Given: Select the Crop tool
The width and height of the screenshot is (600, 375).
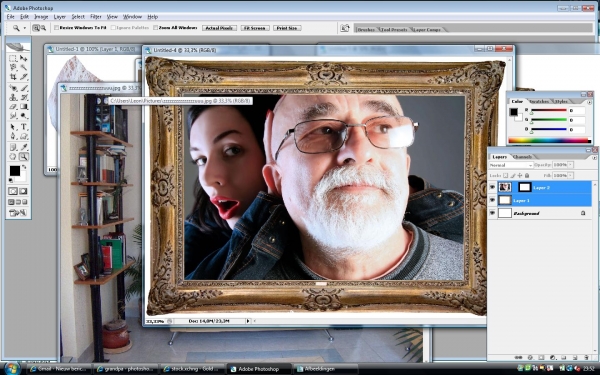Looking at the screenshot, I should click(x=13, y=77).
